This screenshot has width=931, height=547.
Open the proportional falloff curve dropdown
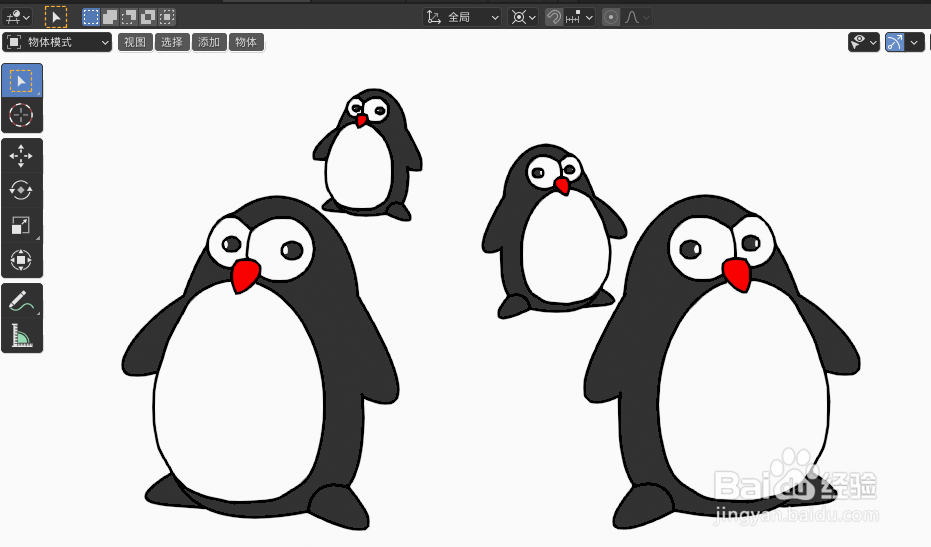coord(636,17)
